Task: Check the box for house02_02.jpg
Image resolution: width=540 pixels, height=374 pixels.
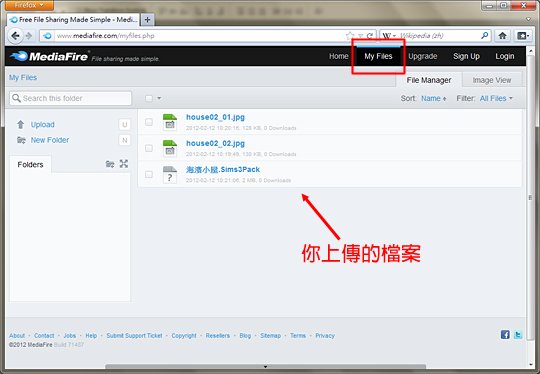Action: click(149, 148)
